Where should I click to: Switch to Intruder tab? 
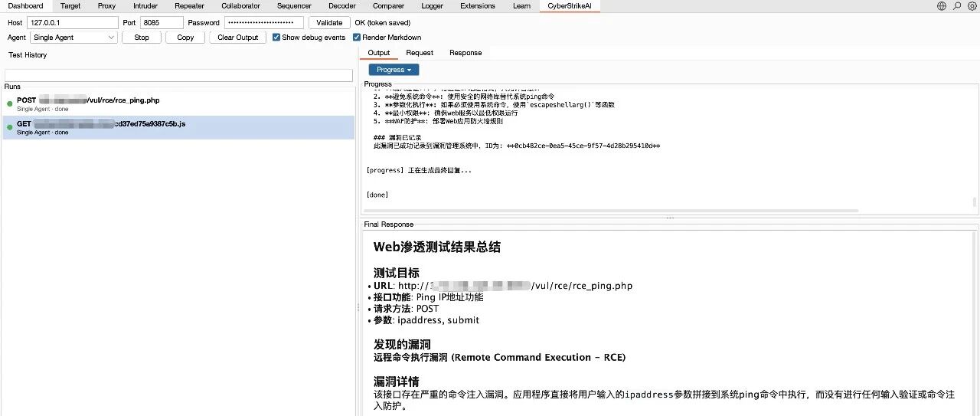coord(145,5)
